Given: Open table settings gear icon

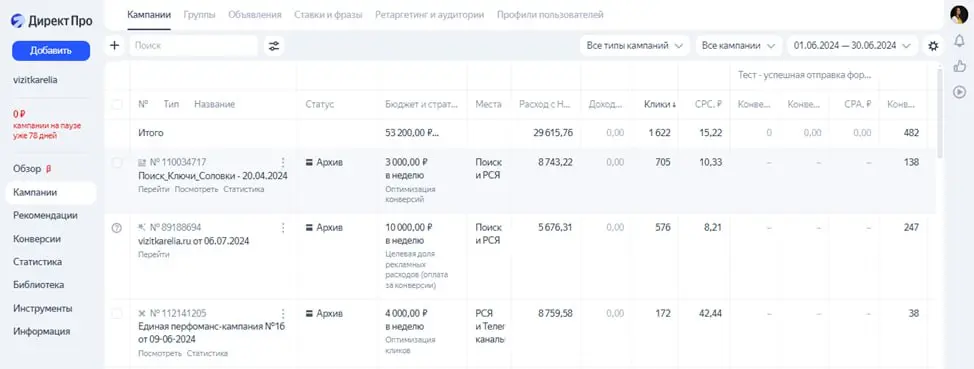Looking at the screenshot, I should click(x=933, y=45).
